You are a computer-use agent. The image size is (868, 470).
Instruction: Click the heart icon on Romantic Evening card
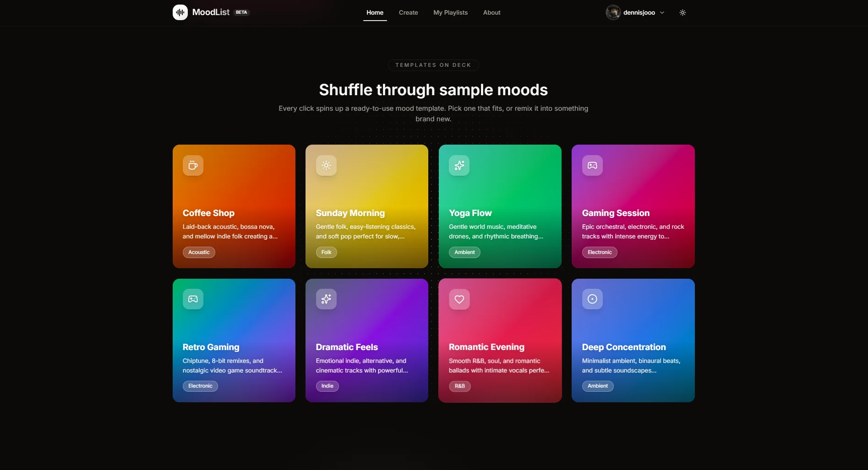tap(459, 299)
